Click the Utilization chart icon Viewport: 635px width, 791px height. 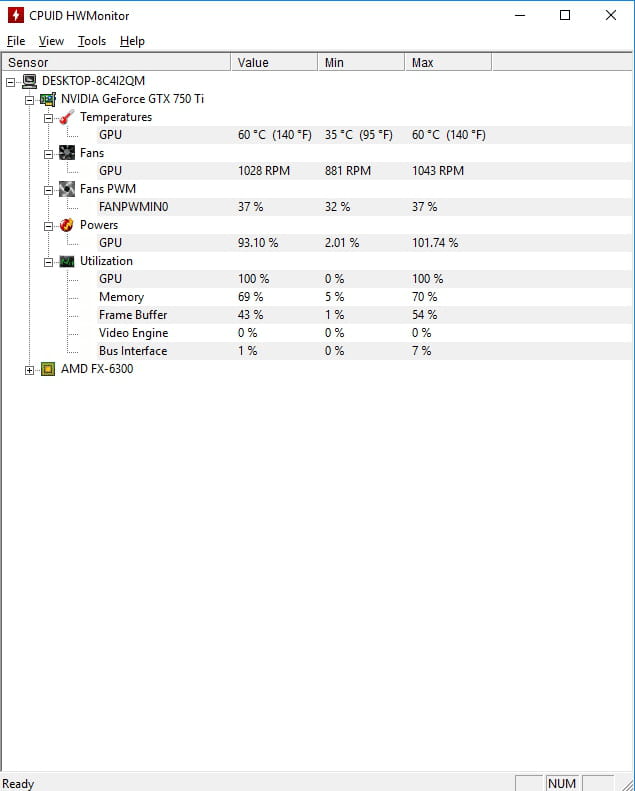pos(67,261)
